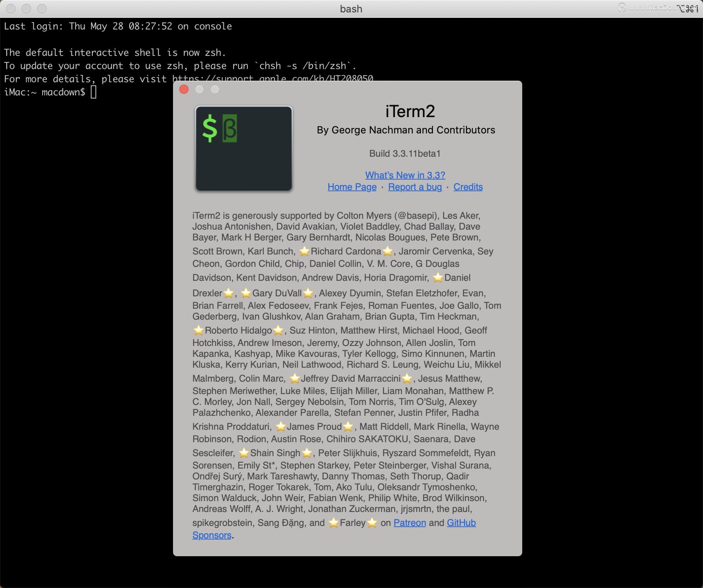
Task: Zoom the bash terminal window
Action: click(x=42, y=9)
